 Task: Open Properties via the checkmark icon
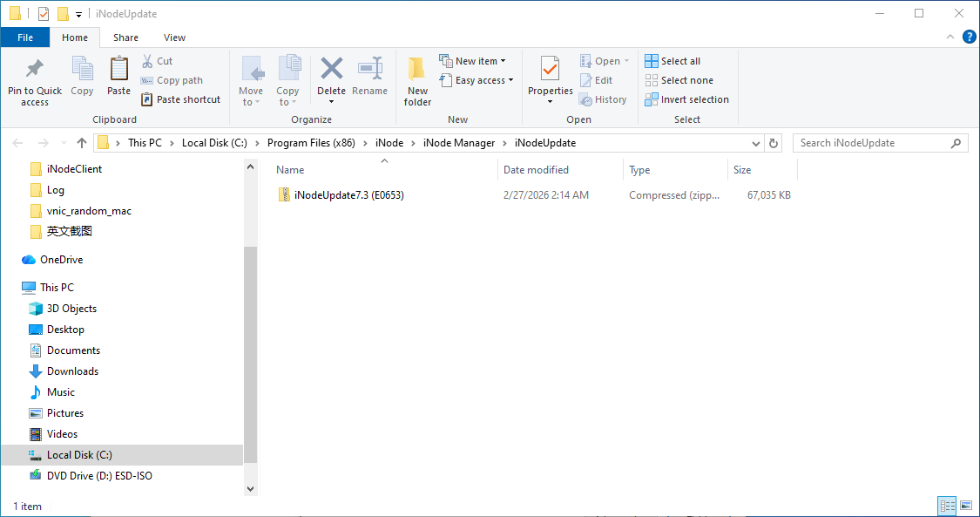point(550,68)
